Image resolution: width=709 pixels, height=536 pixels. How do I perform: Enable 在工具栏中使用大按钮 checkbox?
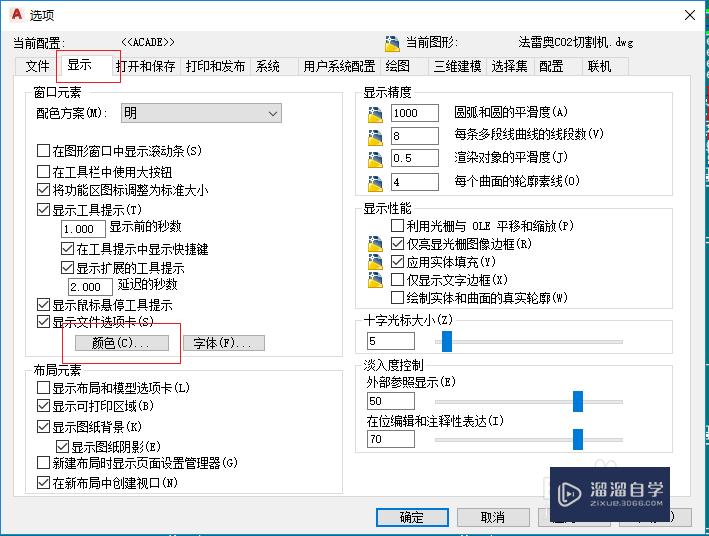[x=43, y=171]
